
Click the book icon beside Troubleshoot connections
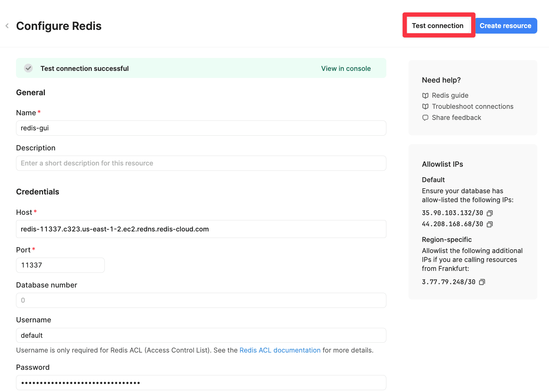tap(425, 107)
